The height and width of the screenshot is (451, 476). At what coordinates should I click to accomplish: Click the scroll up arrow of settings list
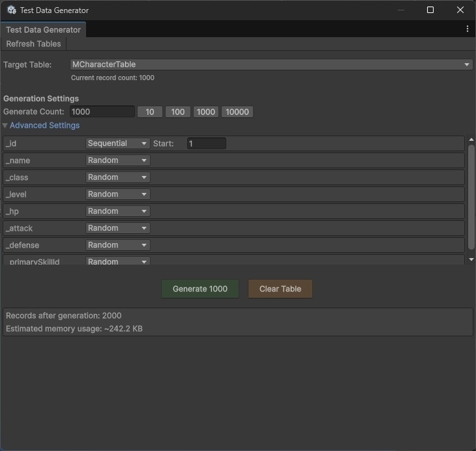click(x=471, y=139)
